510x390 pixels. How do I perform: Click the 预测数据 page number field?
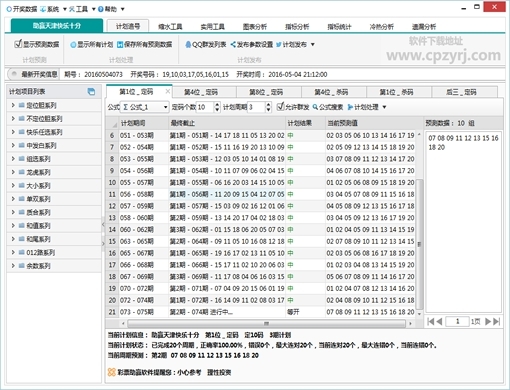[457, 321]
